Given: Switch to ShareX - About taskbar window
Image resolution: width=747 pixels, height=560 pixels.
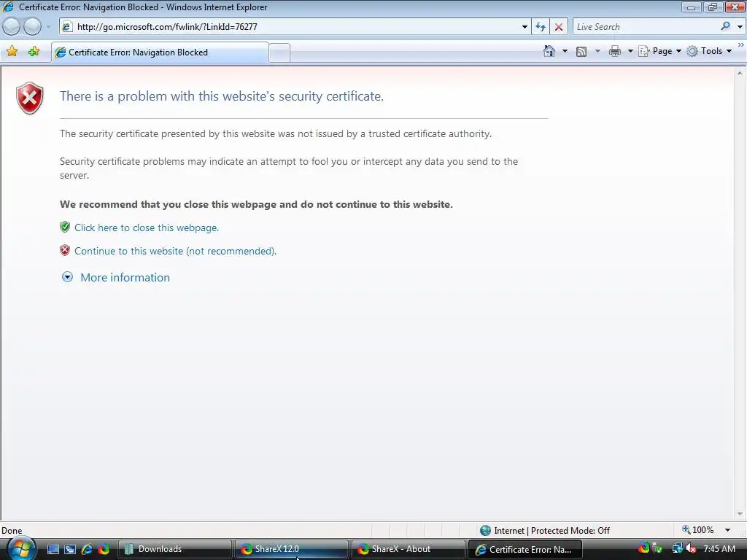Looking at the screenshot, I should point(409,550).
